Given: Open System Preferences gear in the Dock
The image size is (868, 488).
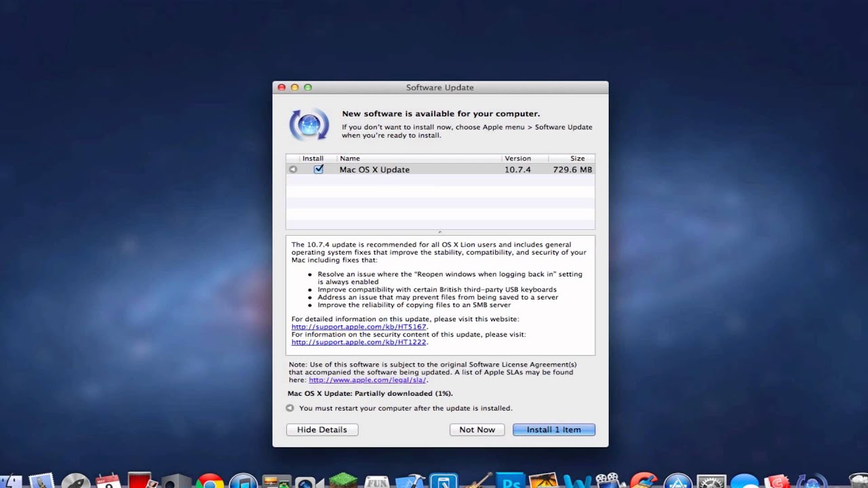Looking at the screenshot, I should click(711, 481).
